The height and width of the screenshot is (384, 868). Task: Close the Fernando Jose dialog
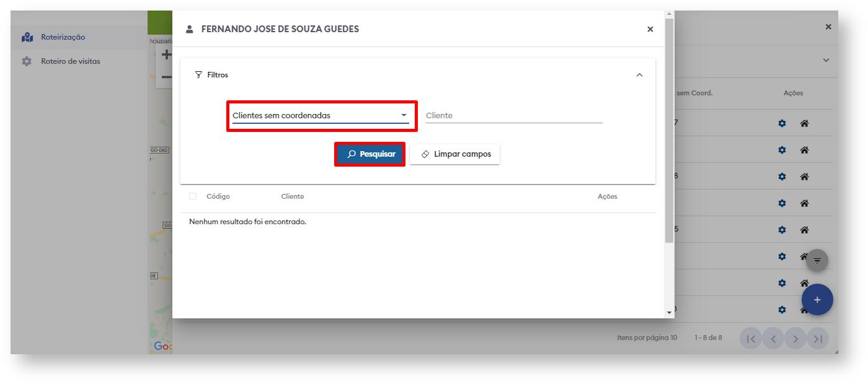coord(650,29)
